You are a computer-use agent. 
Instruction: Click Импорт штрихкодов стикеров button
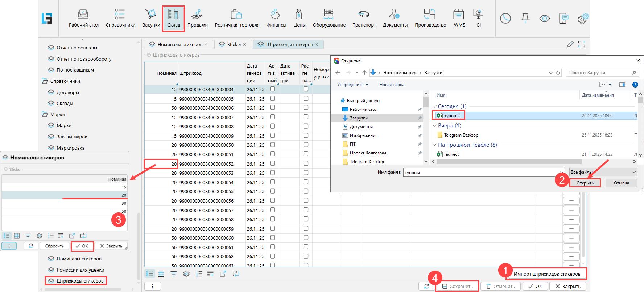click(x=546, y=274)
